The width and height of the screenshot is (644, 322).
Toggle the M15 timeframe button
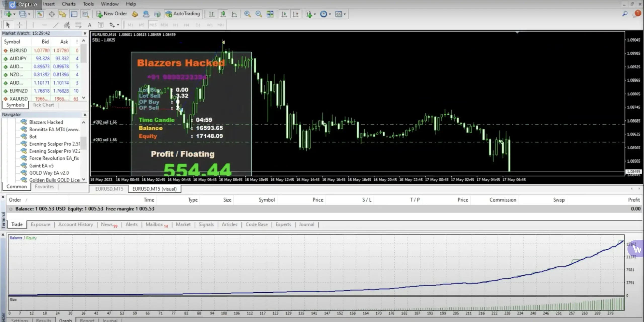click(153, 25)
